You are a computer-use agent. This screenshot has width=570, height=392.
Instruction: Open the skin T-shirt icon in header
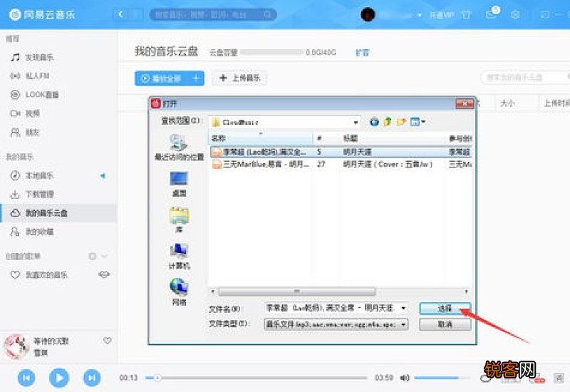(466, 15)
